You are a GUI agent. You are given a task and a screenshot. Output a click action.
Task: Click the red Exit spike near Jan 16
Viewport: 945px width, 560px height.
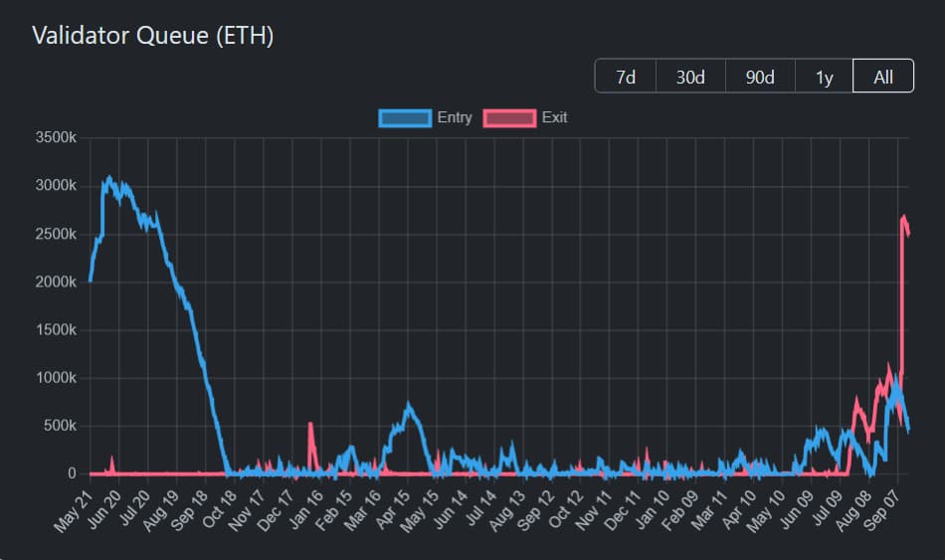coord(310,426)
